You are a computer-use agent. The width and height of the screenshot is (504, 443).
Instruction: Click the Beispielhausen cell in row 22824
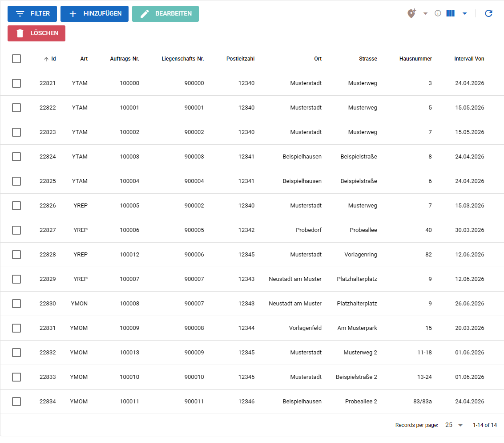(302, 157)
